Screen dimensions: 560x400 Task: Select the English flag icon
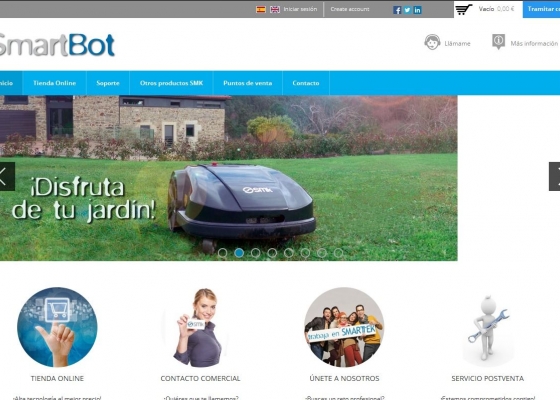point(275,10)
